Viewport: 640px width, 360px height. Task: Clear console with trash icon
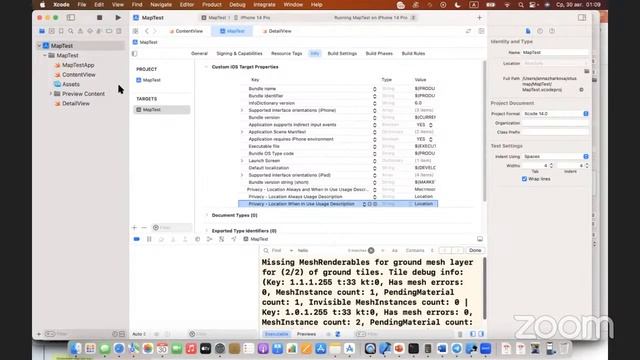click(460, 334)
